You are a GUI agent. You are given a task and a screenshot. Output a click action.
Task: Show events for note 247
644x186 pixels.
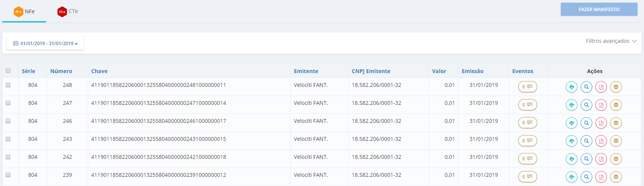click(528, 104)
